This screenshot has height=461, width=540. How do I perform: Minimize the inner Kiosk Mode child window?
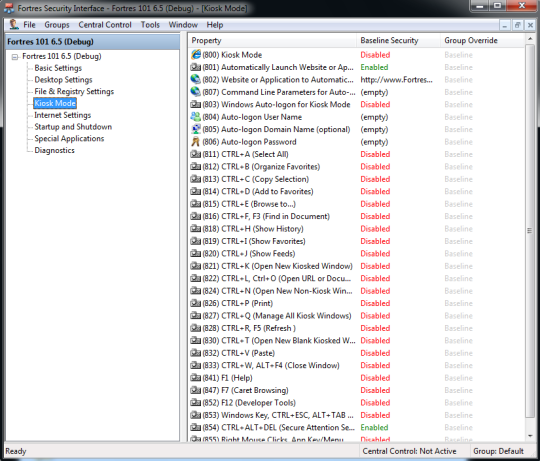pos(505,25)
